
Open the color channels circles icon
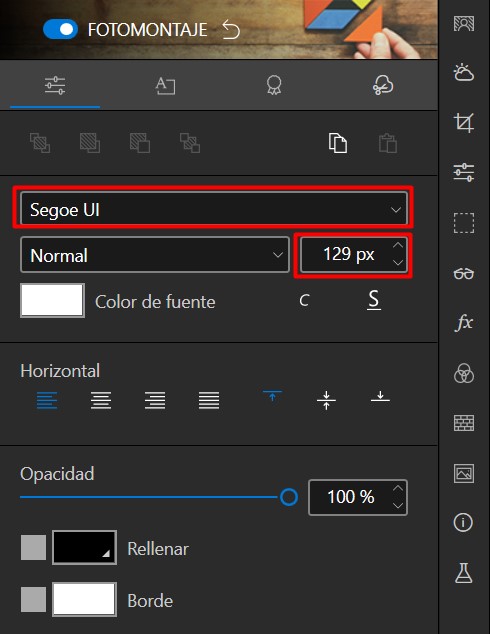pyautogui.click(x=463, y=373)
